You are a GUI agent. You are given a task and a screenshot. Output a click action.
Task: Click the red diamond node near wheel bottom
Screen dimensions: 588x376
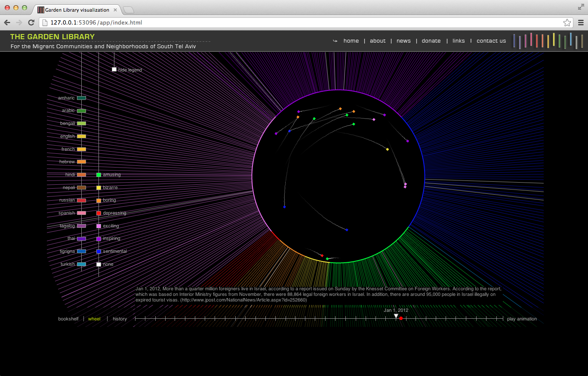(x=322, y=255)
